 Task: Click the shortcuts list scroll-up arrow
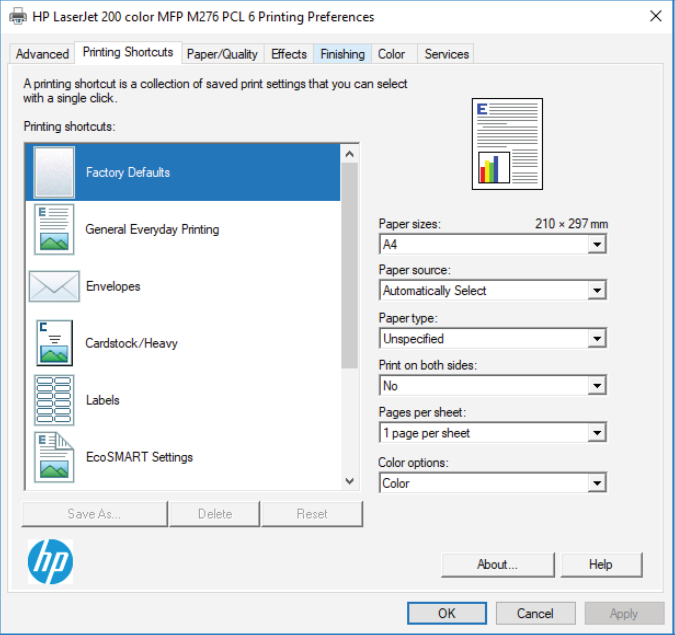click(350, 154)
